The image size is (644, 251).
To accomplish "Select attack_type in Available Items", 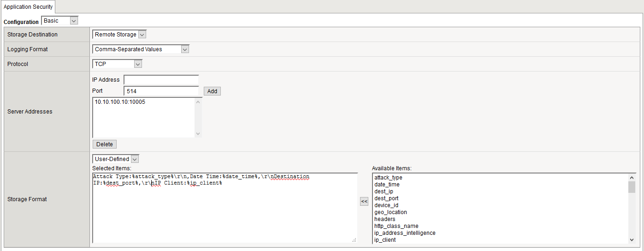I will 388,178.
